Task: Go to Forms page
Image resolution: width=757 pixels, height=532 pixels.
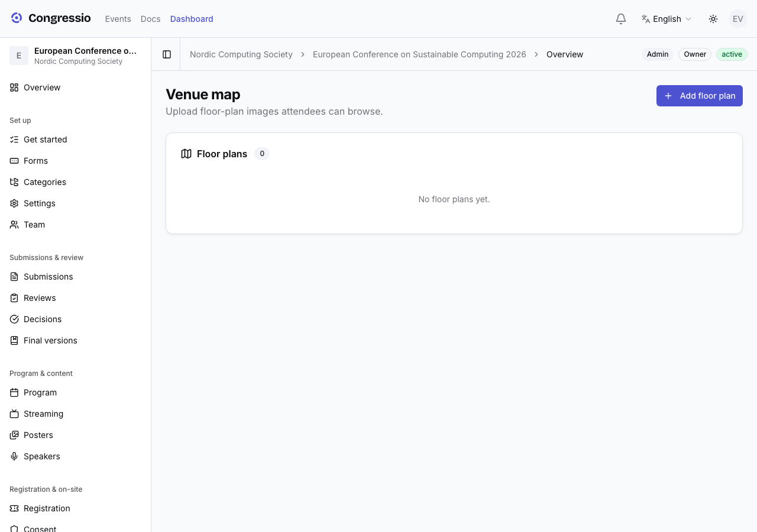Action: [x=76, y=161]
